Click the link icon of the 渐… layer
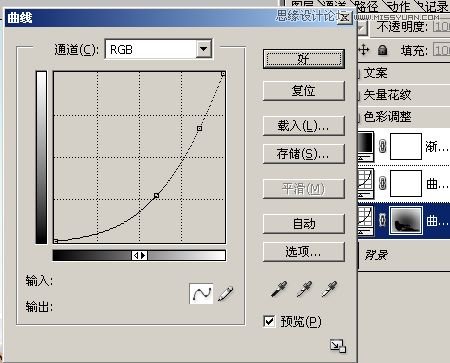The height and width of the screenshot is (363, 450). [x=382, y=146]
